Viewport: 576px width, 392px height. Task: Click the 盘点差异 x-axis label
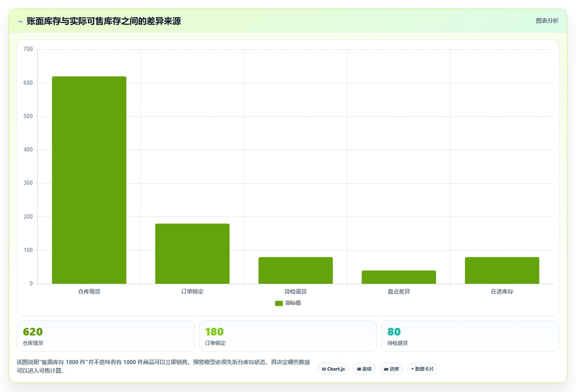tap(399, 291)
